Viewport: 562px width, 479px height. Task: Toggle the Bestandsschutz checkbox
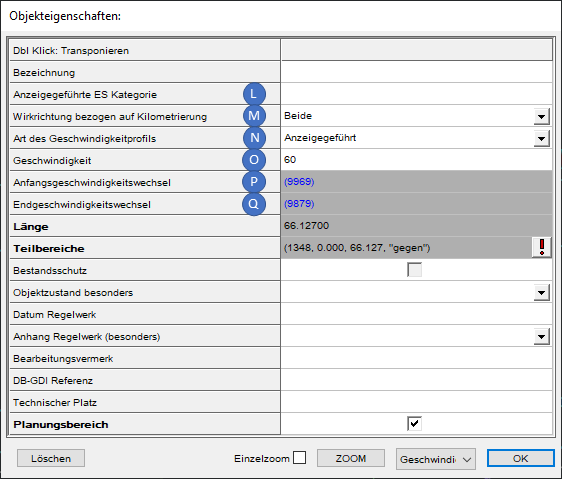pyautogui.click(x=414, y=270)
